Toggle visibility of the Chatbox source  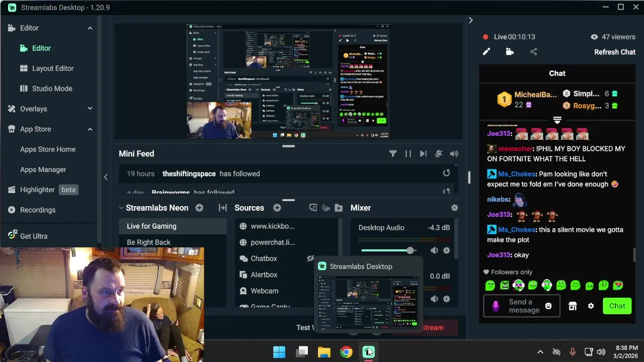(310, 258)
